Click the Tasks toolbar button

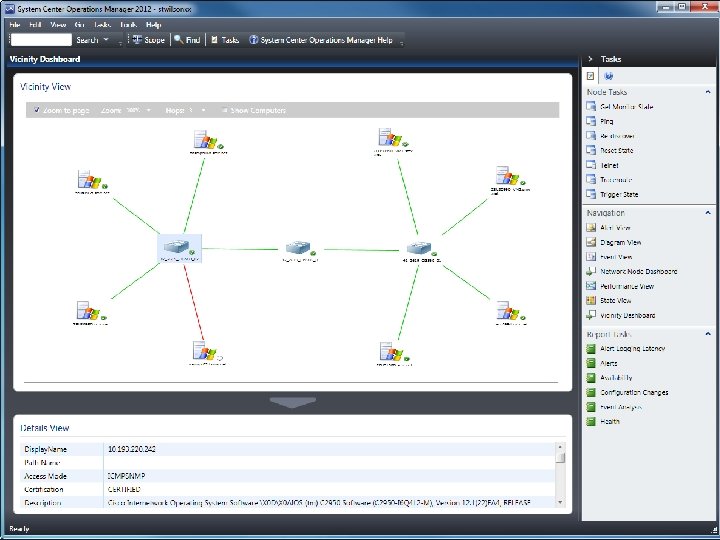(x=225, y=40)
